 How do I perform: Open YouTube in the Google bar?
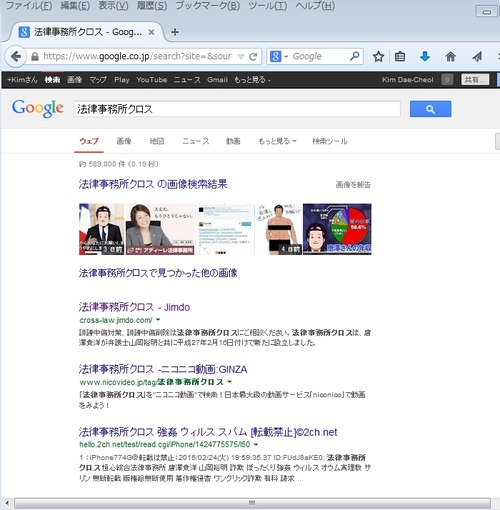click(x=151, y=80)
